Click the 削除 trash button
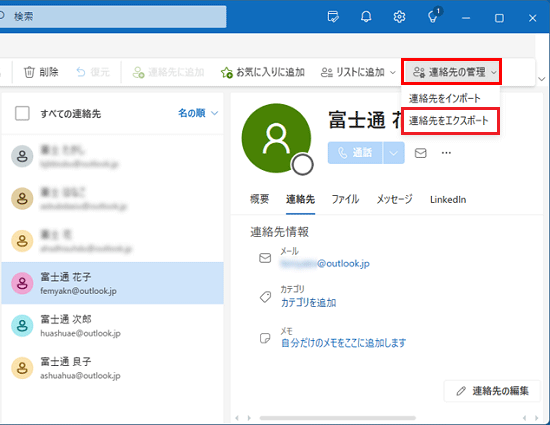This screenshot has width=550, height=425. point(41,72)
